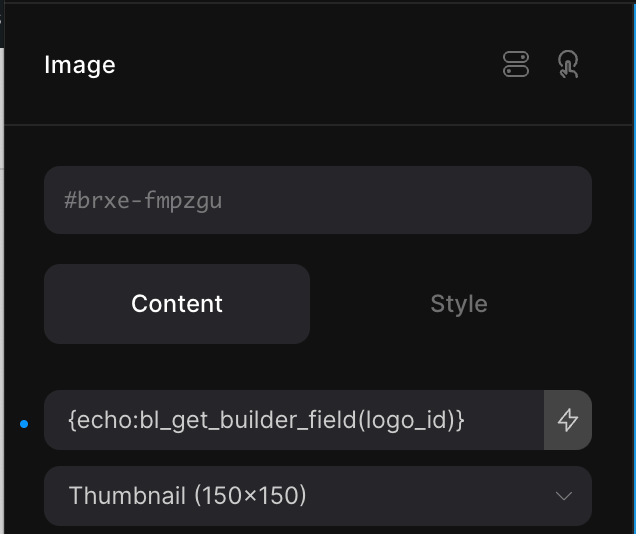The width and height of the screenshot is (636, 534).
Task: Open element conditions via the toggles icon
Action: (x=515, y=65)
